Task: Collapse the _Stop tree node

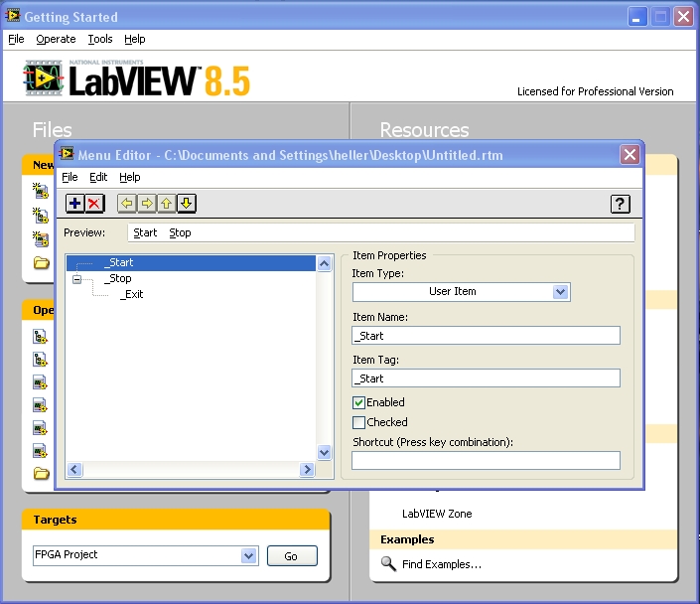Action: (76, 279)
